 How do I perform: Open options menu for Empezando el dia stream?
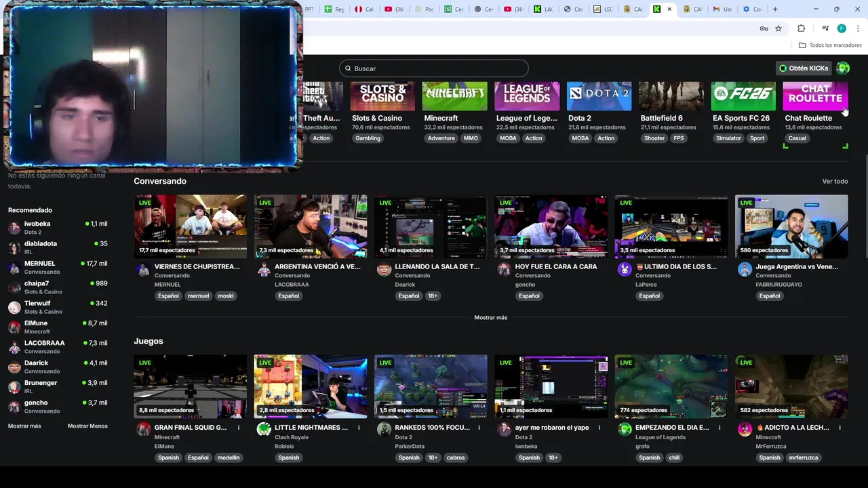(719, 428)
